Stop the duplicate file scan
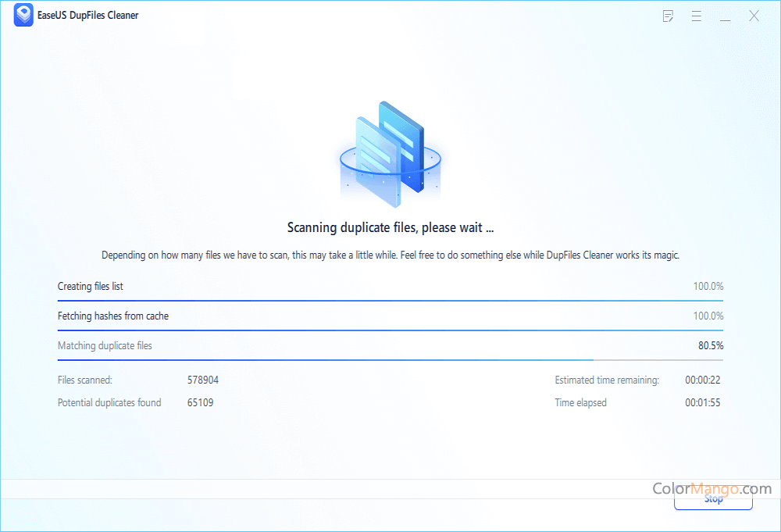Image resolution: width=781 pixels, height=532 pixels. point(713,499)
